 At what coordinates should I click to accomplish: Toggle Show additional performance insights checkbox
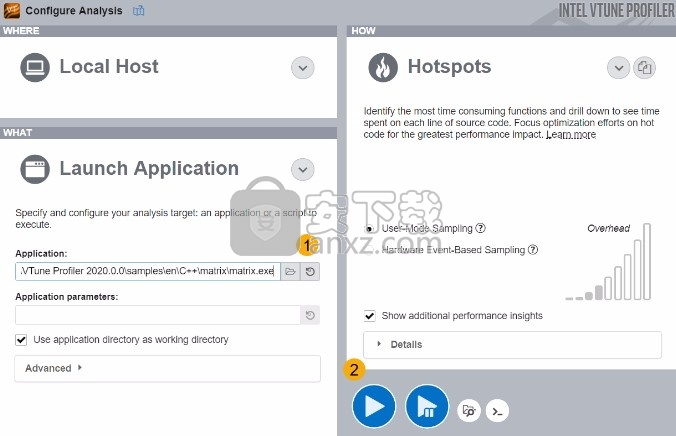tap(369, 316)
